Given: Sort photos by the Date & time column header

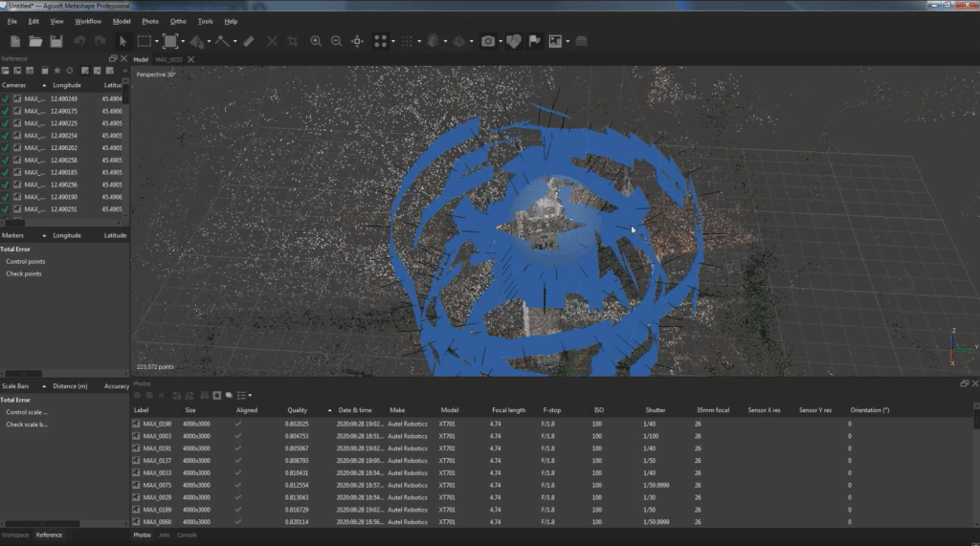Looking at the screenshot, I should coord(355,410).
